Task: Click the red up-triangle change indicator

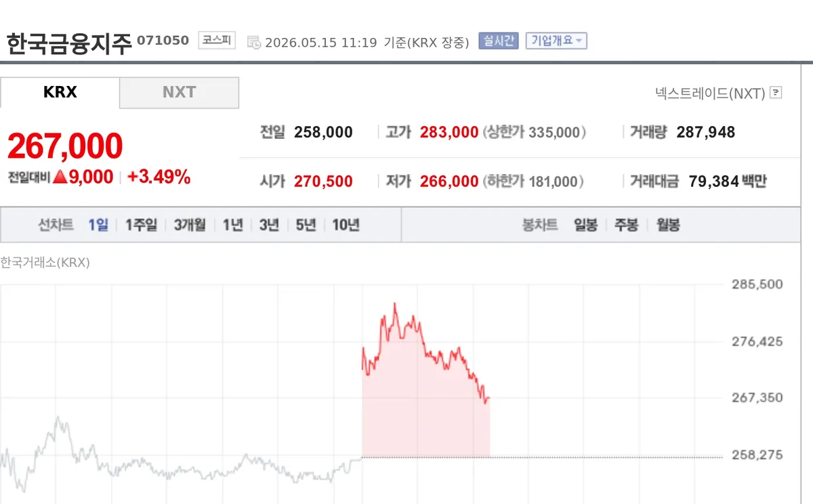Action: click(x=60, y=177)
